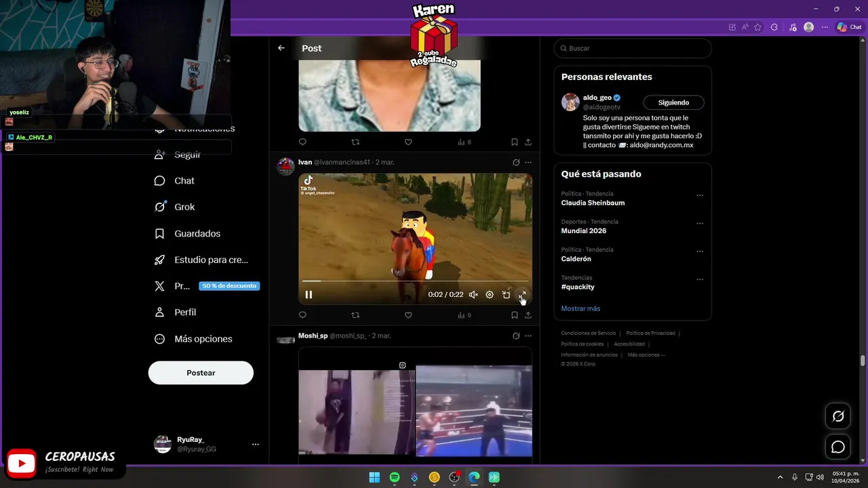Go back using the Post arrow
868x488 pixels.
pos(281,48)
